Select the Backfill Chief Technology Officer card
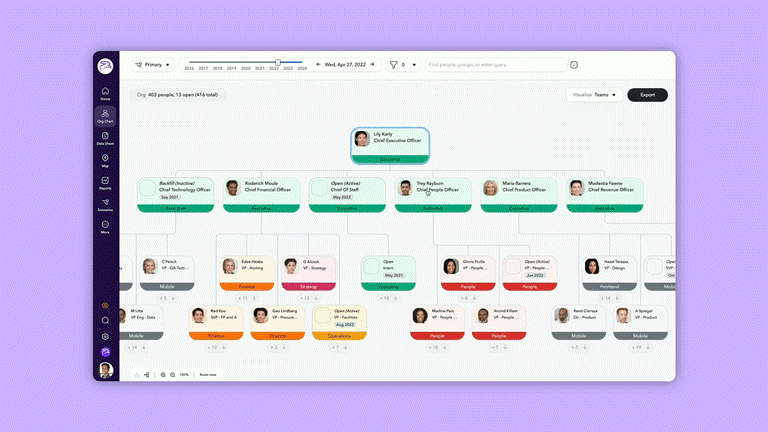Viewport: 768px width, 432px height. [x=175, y=195]
